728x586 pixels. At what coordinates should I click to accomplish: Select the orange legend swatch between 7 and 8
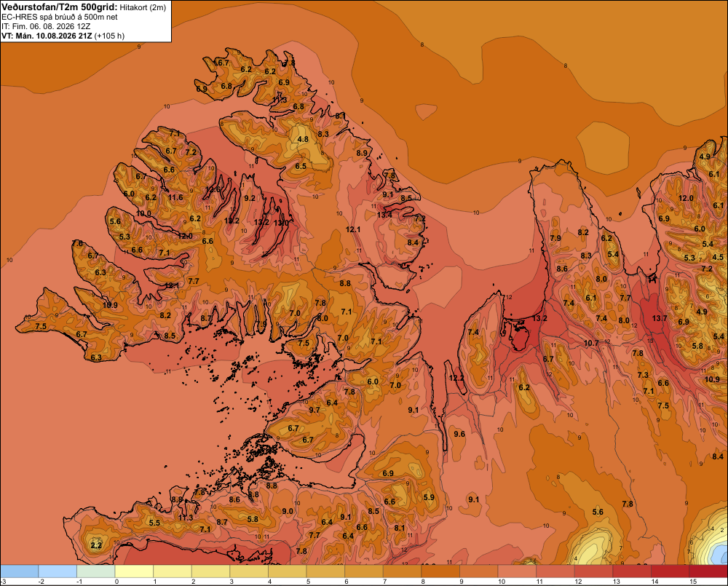(403, 571)
